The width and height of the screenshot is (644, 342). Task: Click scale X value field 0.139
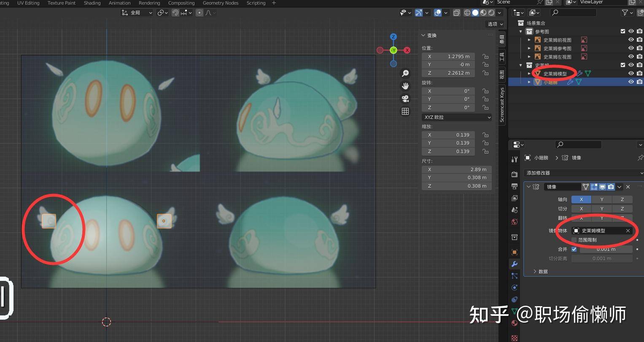pos(448,135)
